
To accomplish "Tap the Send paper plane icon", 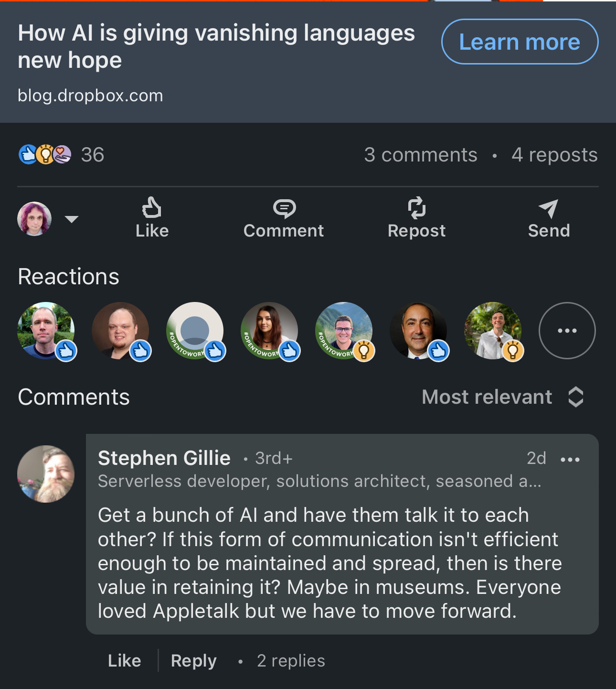I will point(549,209).
